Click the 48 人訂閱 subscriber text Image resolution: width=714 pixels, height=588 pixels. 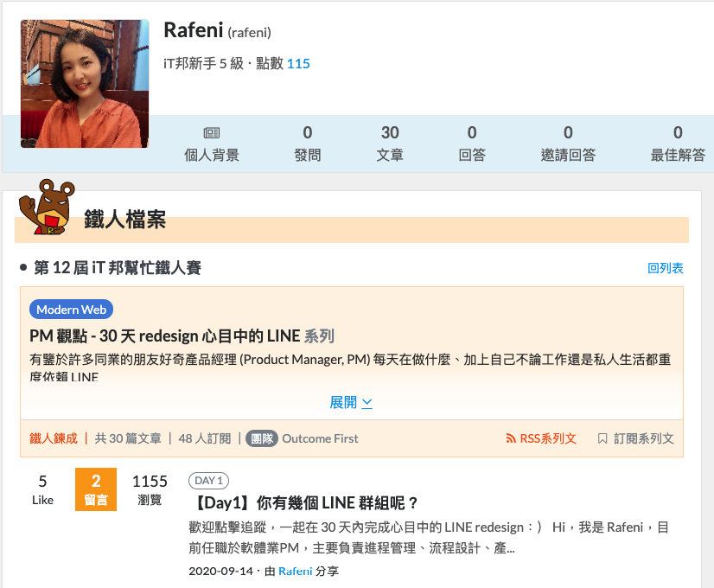click(x=205, y=438)
